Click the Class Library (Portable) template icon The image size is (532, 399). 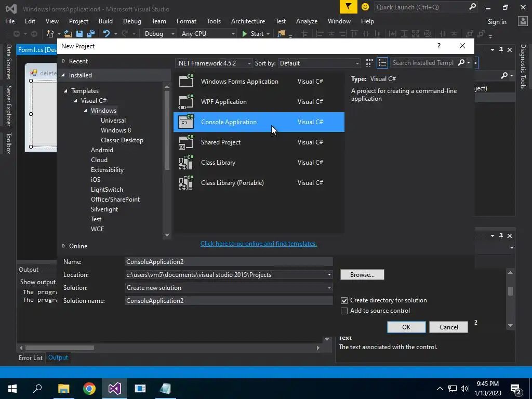[x=186, y=182]
